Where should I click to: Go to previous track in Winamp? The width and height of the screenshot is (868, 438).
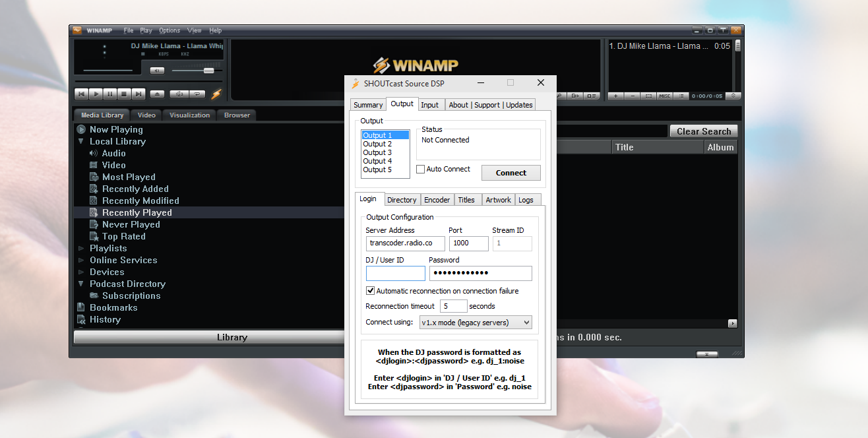click(80, 94)
